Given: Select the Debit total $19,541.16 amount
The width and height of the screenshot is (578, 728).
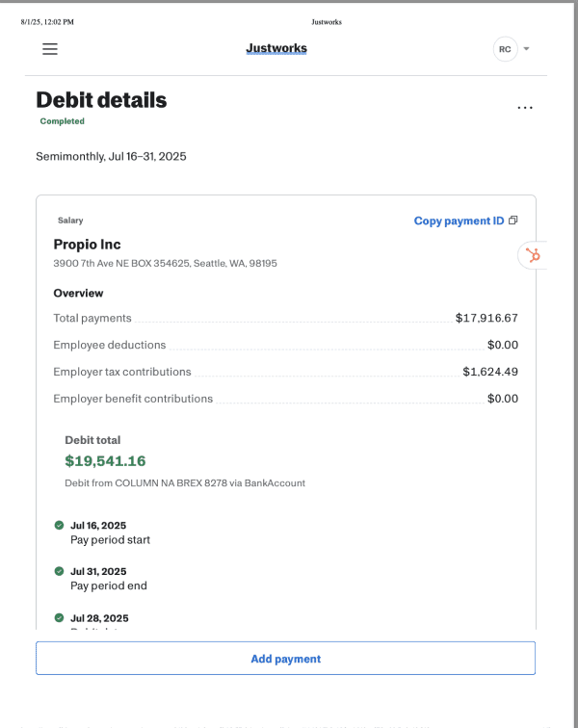Looking at the screenshot, I should (105, 461).
